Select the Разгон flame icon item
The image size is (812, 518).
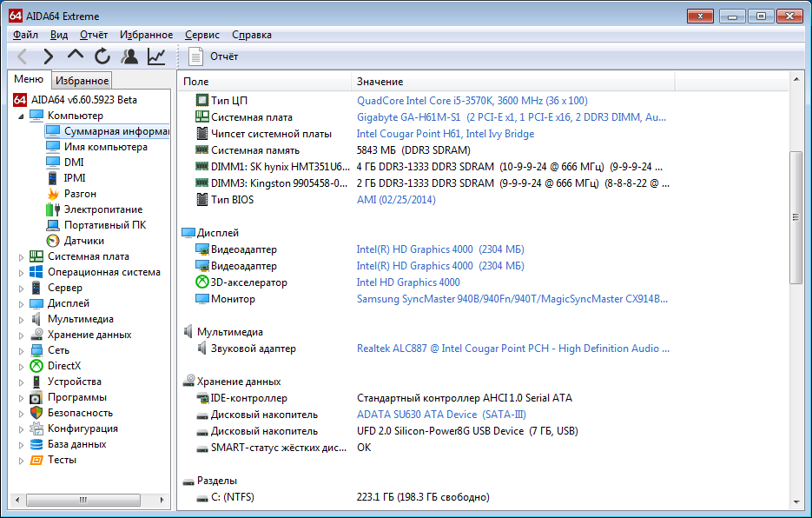[x=79, y=194]
